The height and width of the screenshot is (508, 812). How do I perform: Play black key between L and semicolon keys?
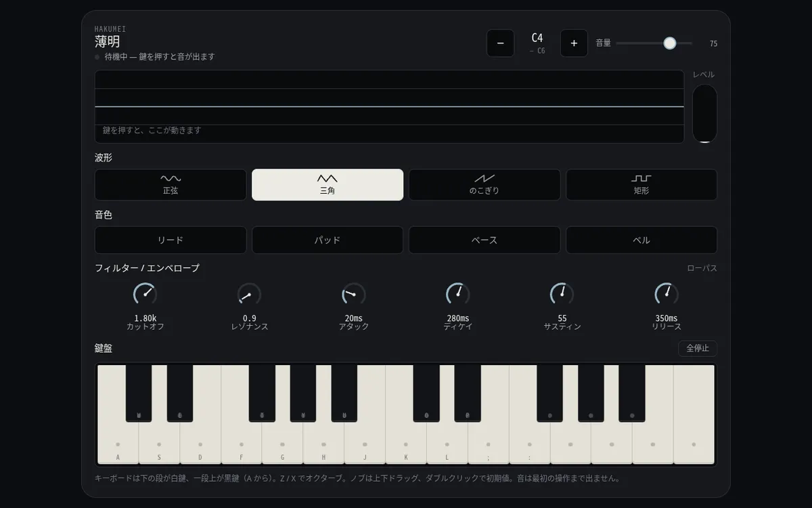click(x=468, y=393)
